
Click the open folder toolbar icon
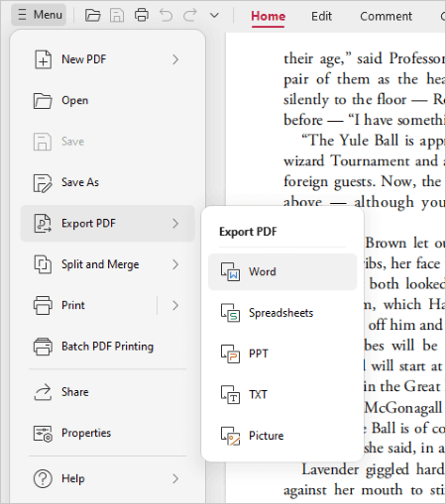click(92, 15)
